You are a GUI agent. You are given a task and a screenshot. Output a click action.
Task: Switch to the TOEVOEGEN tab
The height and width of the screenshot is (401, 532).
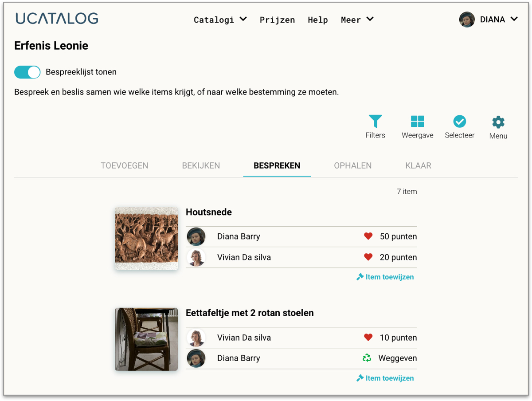tap(125, 166)
